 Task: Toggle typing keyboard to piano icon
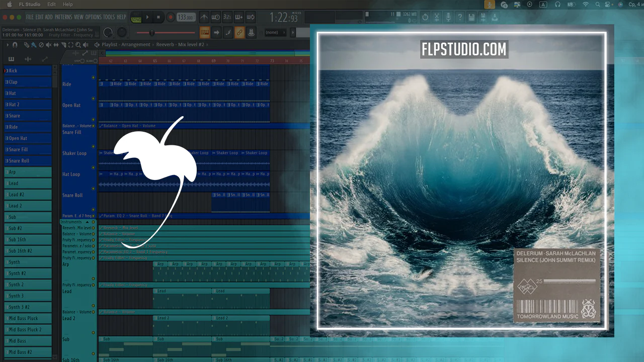click(205, 33)
